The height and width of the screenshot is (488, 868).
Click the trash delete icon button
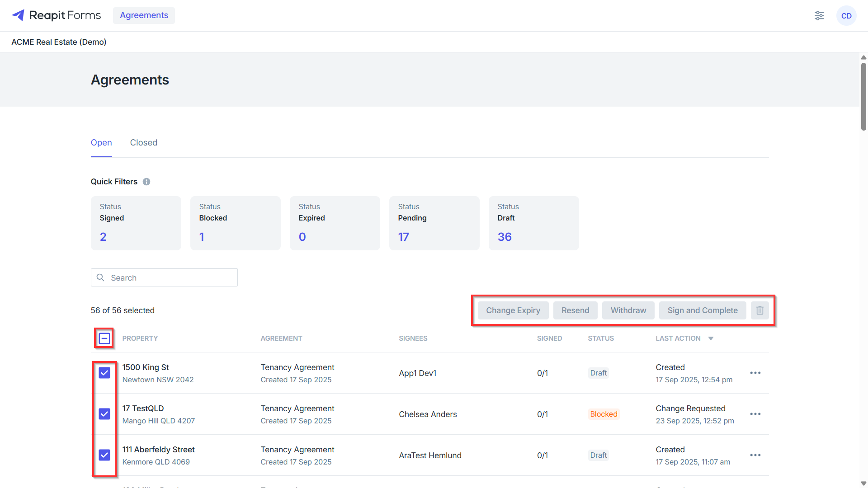coord(760,310)
